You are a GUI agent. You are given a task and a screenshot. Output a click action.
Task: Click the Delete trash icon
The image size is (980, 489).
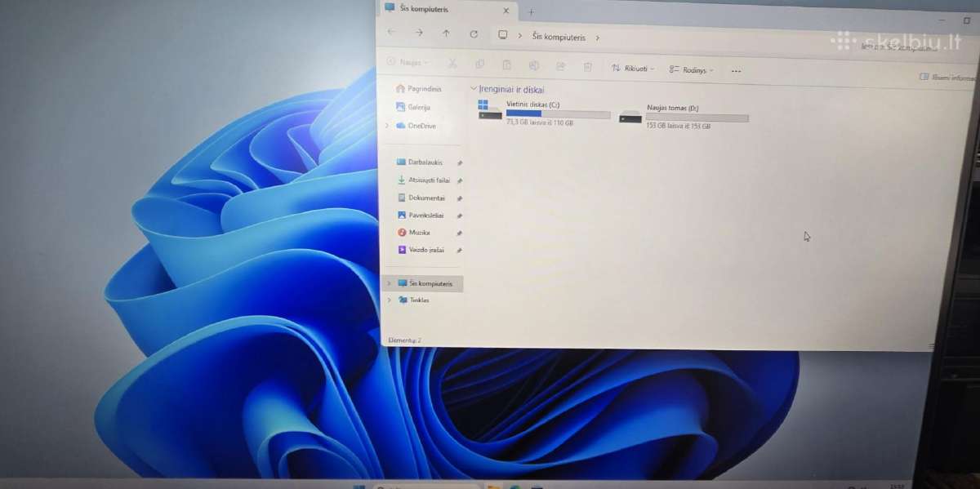(587, 67)
